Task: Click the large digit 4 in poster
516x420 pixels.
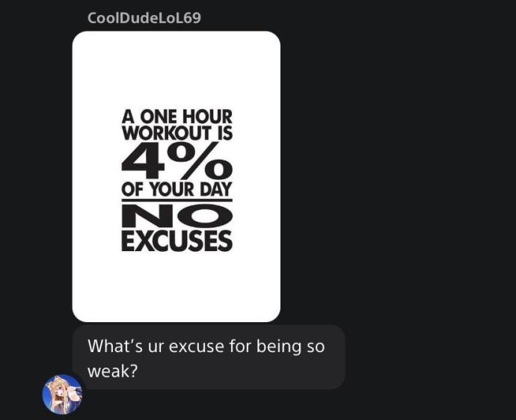Action: [143, 161]
